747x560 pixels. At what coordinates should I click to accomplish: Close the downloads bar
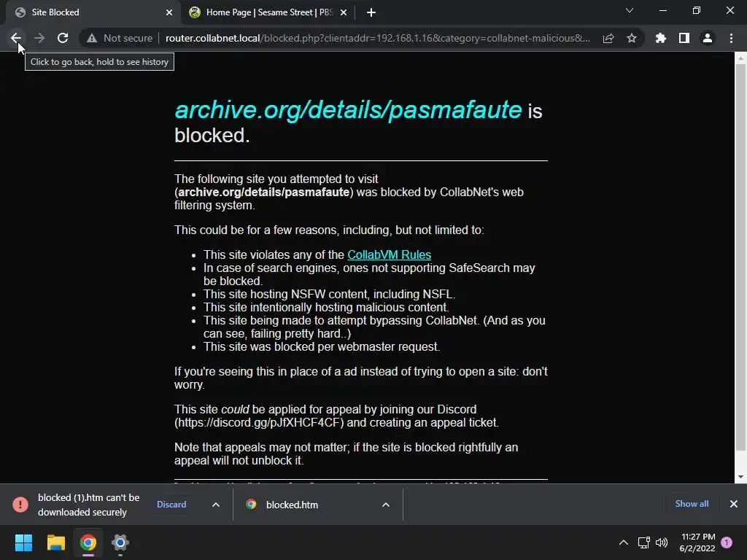coord(734,503)
